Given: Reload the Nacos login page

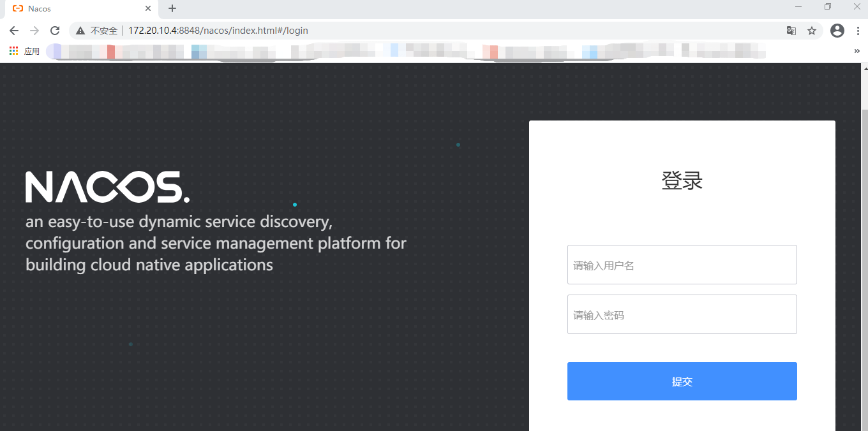Looking at the screenshot, I should 55,31.
